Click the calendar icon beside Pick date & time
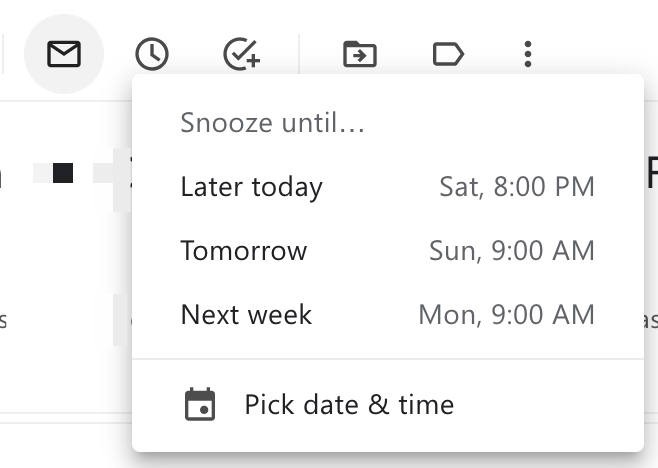The height and width of the screenshot is (468, 658). pos(200,404)
